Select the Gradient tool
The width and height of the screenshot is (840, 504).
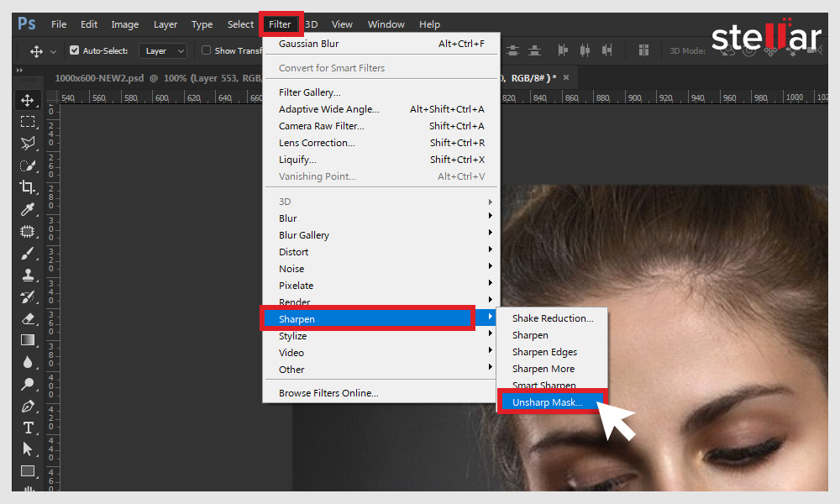pos(28,340)
